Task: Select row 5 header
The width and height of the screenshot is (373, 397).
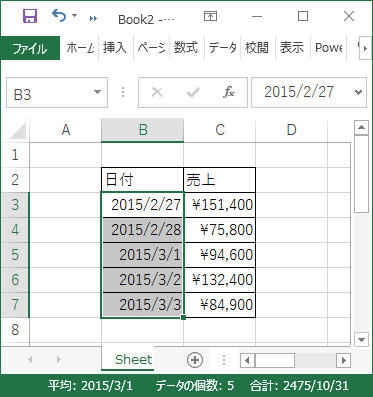Action: 15,255
